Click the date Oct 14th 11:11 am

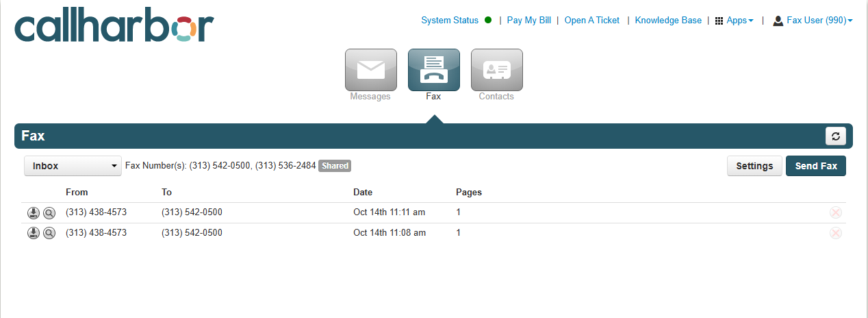[390, 212]
